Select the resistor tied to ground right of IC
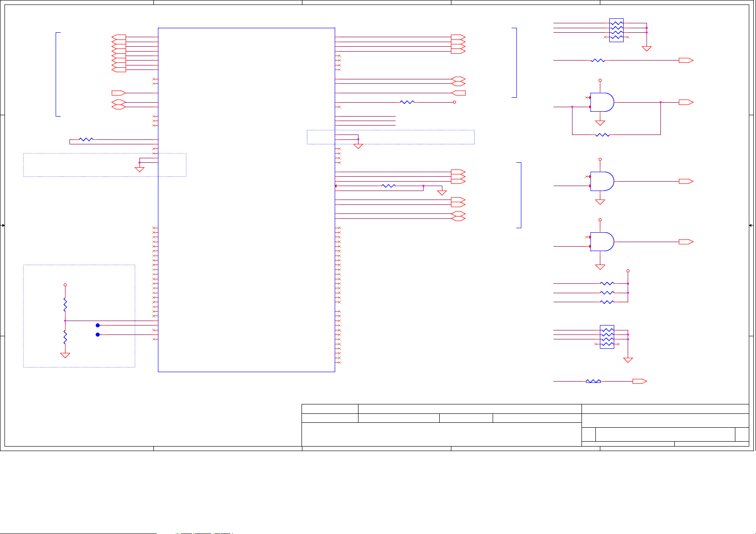The image size is (756, 534). pos(389,186)
